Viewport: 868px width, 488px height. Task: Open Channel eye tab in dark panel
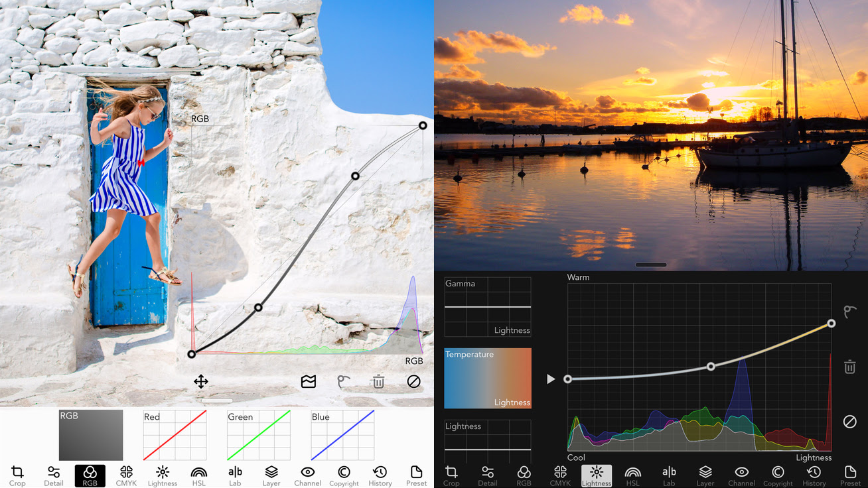point(742,475)
